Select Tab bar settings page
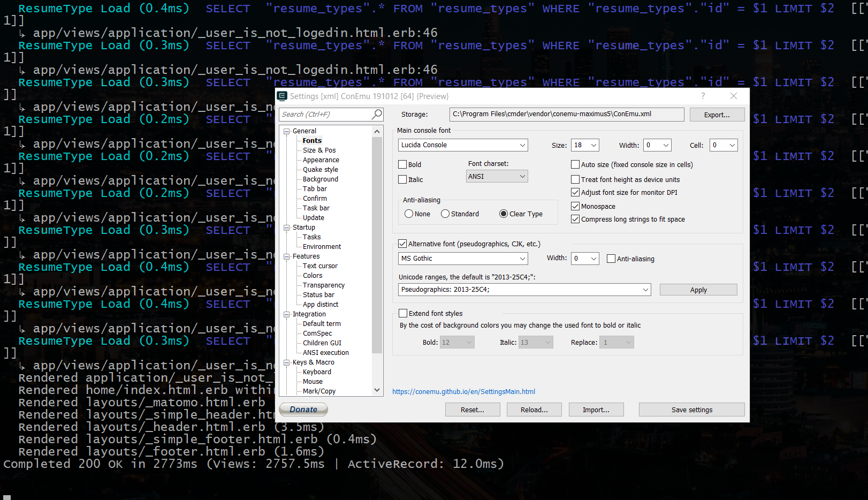 point(315,189)
